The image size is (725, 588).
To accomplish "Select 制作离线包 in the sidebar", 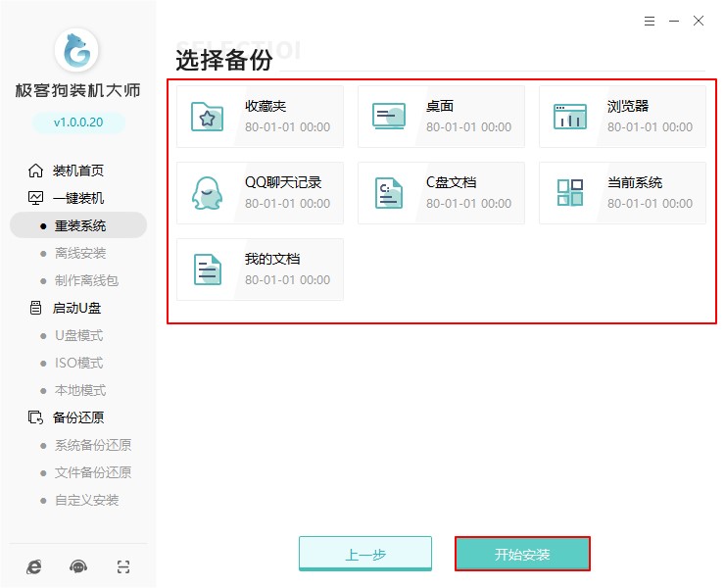I will [86, 280].
